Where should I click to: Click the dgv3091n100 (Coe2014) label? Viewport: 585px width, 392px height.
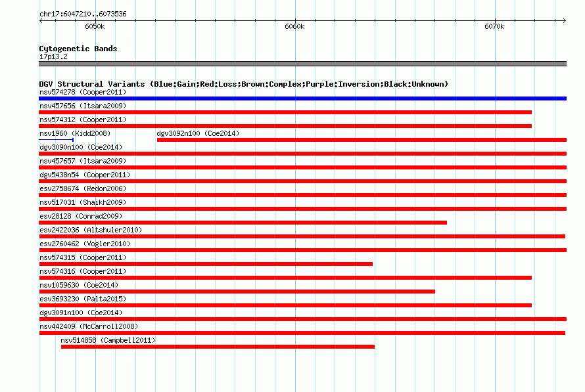tap(81, 313)
